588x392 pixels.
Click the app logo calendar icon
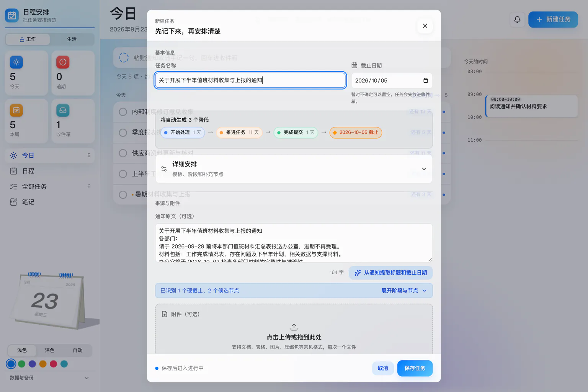(12, 16)
